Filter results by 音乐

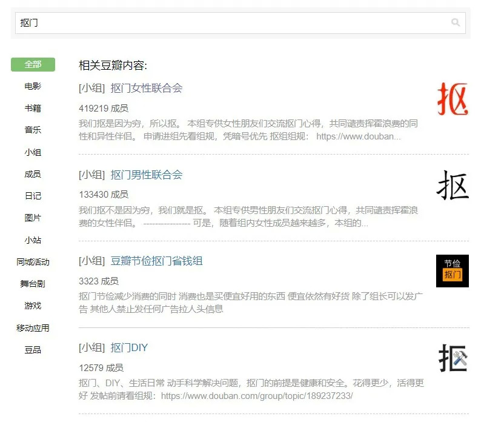click(x=33, y=130)
